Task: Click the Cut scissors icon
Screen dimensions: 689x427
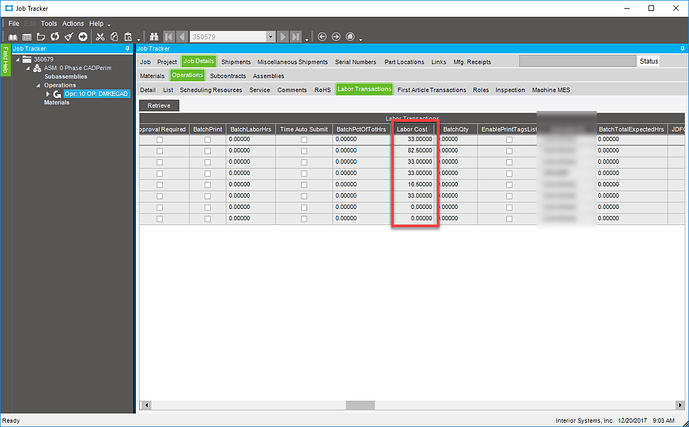Action: pyautogui.click(x=100, y=37)
